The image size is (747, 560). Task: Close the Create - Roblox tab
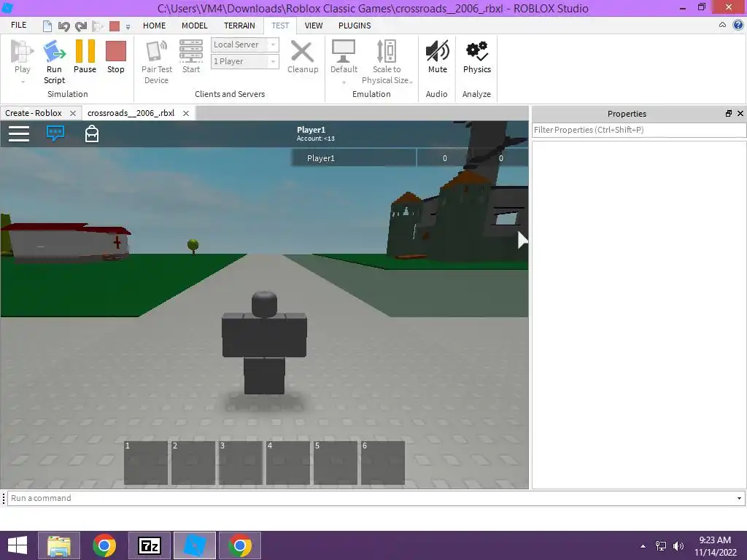pos(73,113)
